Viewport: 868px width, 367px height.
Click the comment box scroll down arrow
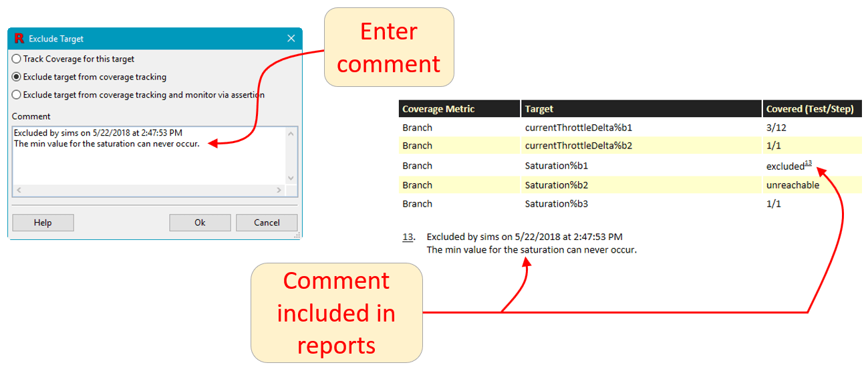click(x=291, y=178)
